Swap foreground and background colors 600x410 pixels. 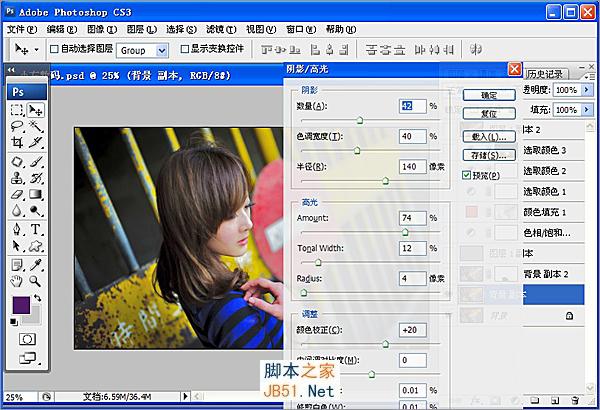[37, 297]
